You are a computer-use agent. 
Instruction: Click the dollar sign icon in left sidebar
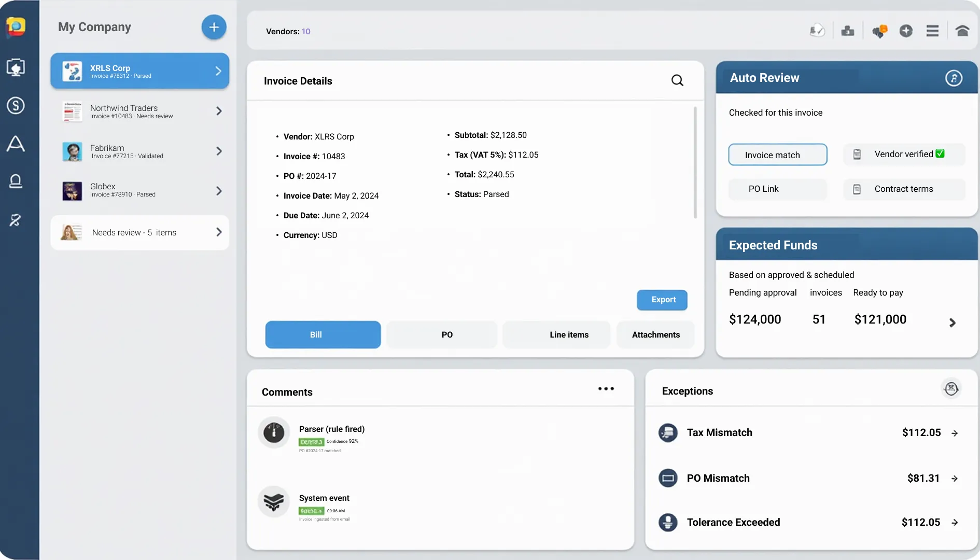tap(16, 106)
